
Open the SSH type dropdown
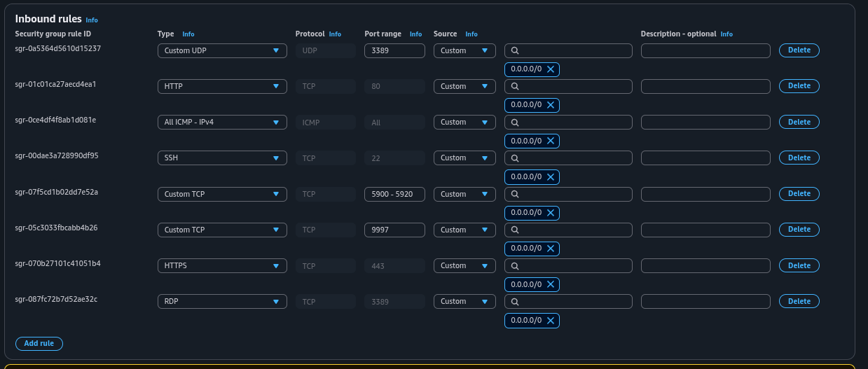[221, 158]
